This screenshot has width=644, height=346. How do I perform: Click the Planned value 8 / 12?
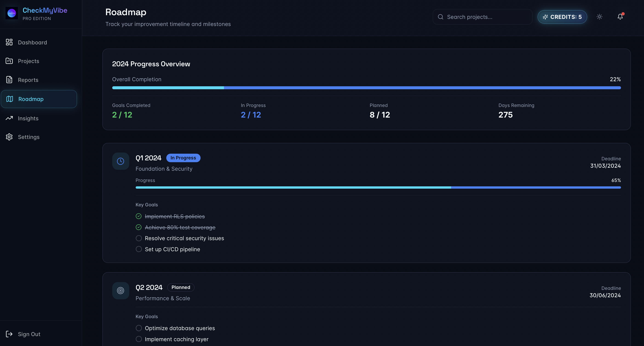[x=380, y=115]
